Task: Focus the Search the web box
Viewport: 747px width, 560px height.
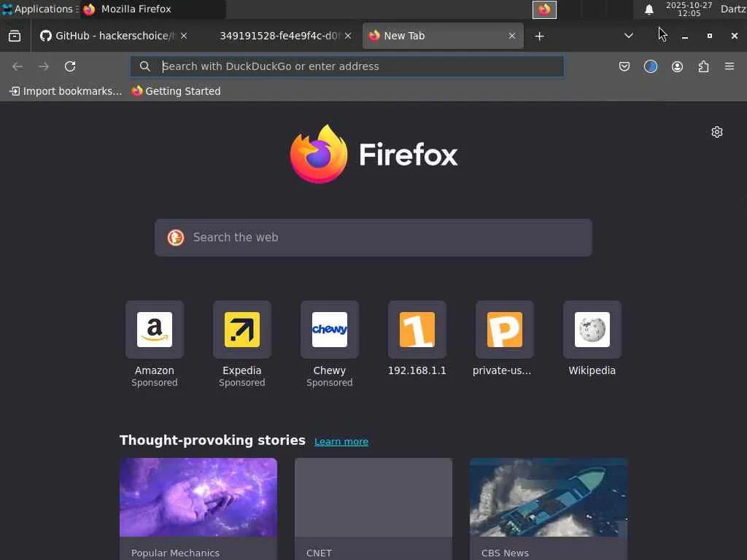Action: (x=373, y=238)
